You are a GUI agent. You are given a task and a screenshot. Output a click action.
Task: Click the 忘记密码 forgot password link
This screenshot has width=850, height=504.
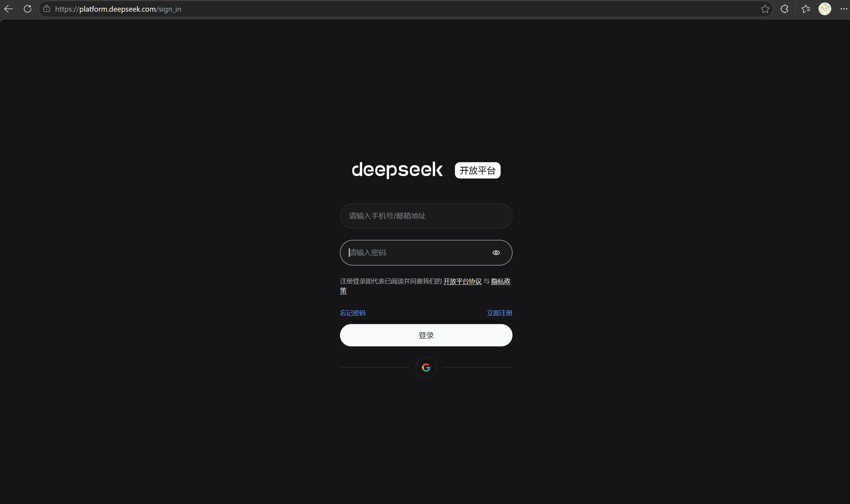point(352,313)
